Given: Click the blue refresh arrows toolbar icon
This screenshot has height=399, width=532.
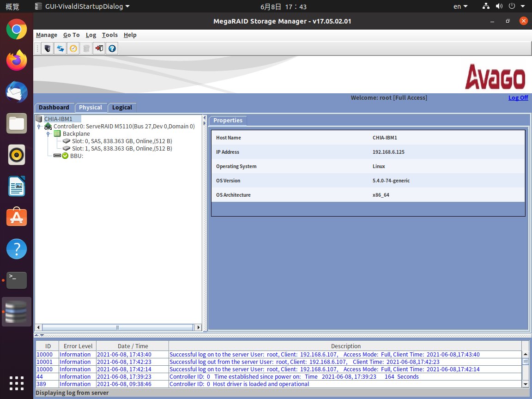Looking at the screenshot, I should (x=60, y=48).
